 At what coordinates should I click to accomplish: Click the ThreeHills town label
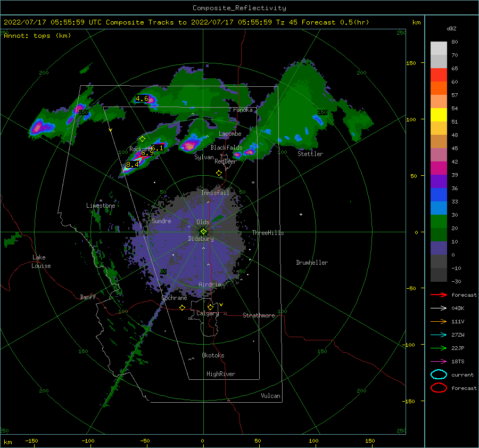(x=268, y=233)
